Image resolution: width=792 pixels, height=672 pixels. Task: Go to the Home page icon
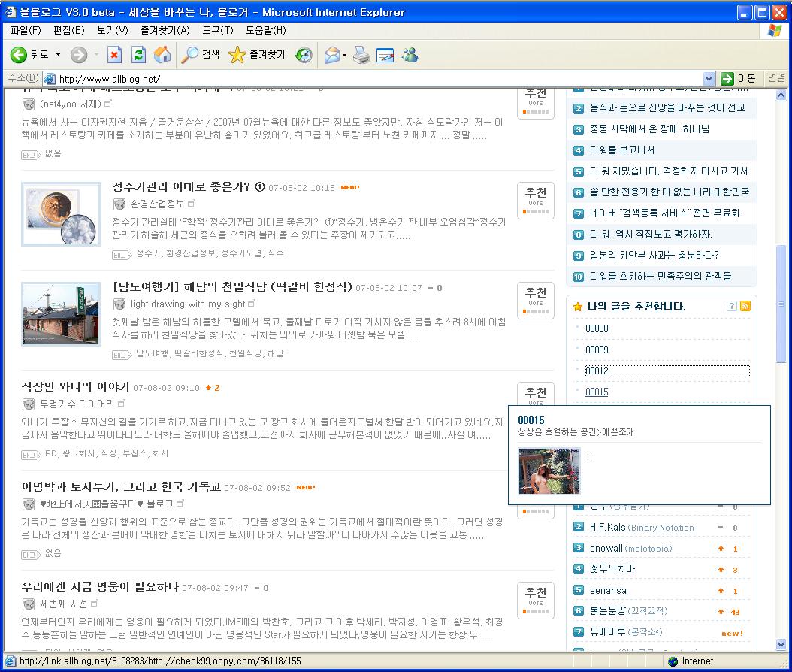[162, 54]
